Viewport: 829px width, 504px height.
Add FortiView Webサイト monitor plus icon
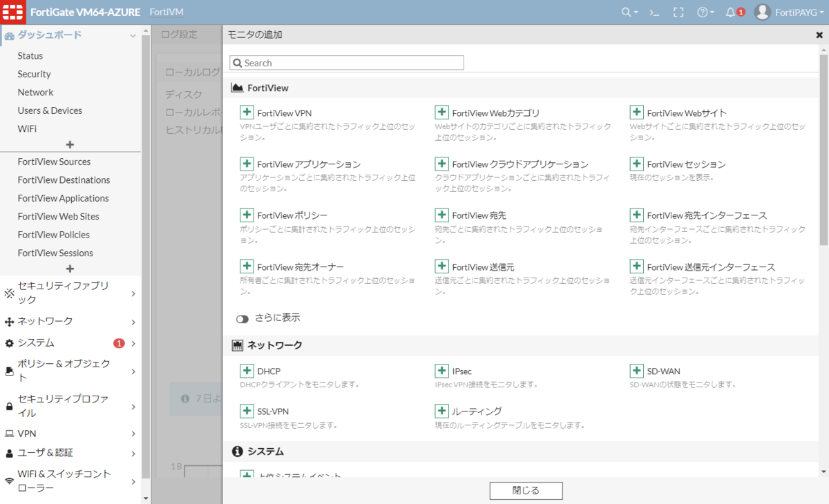(x=636, y=113)
